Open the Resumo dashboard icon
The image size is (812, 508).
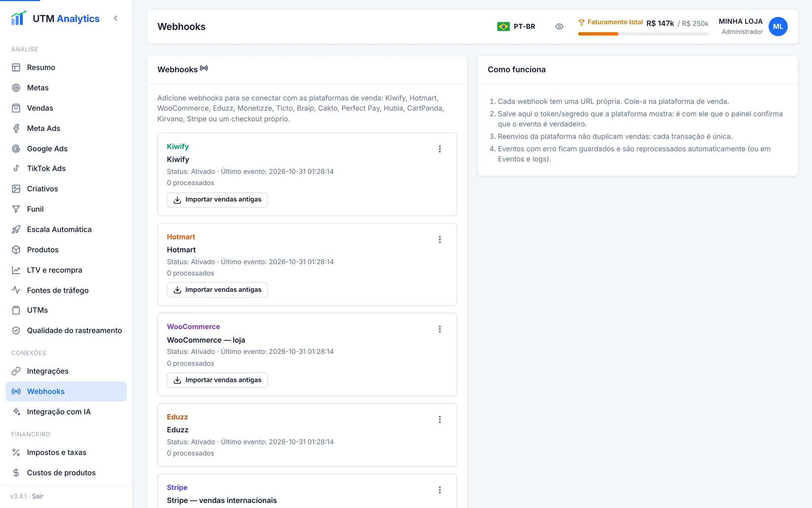pos(16,67)
